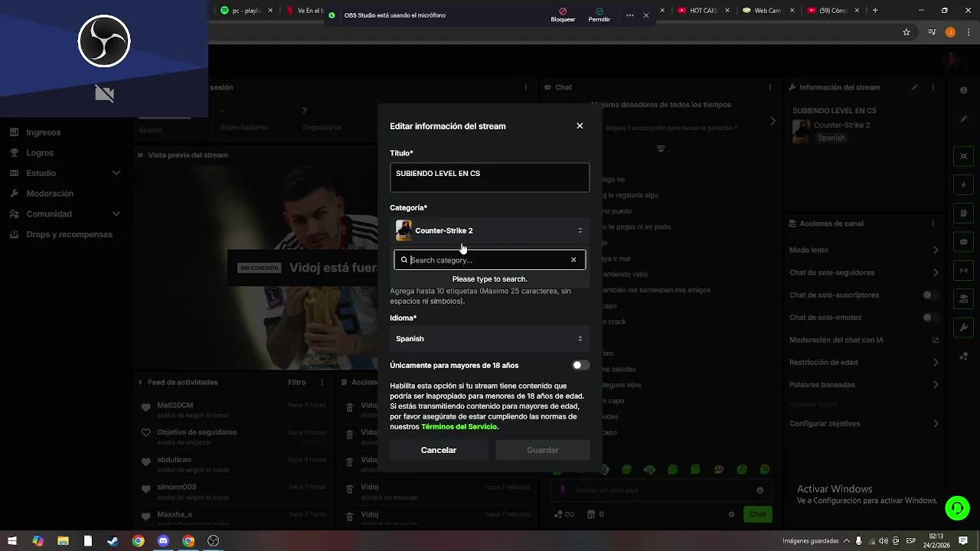Click the broadcast signal icon in right toolbar
The width and height of the screenshot is (980, 551).
point(964,270)
